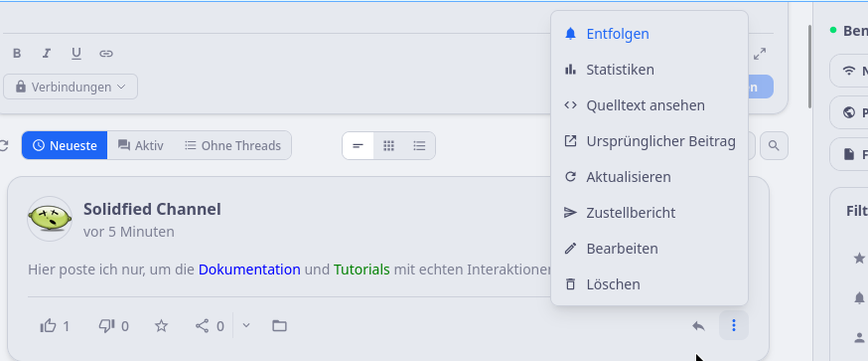This screenshot has width=868, height=361.
Task: File the post into a folder
Action: [x=279, y=326]
